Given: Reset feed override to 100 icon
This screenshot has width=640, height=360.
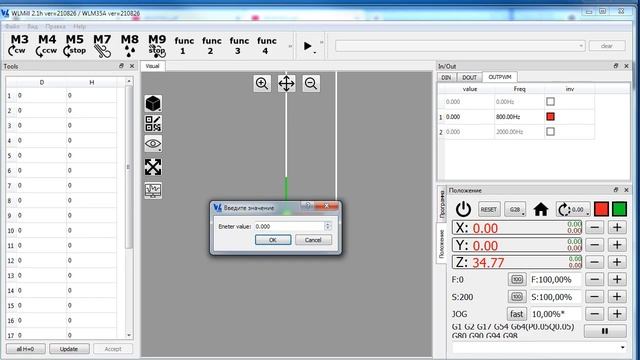Looking at the screenshot, I should click(x=517, y=280).
